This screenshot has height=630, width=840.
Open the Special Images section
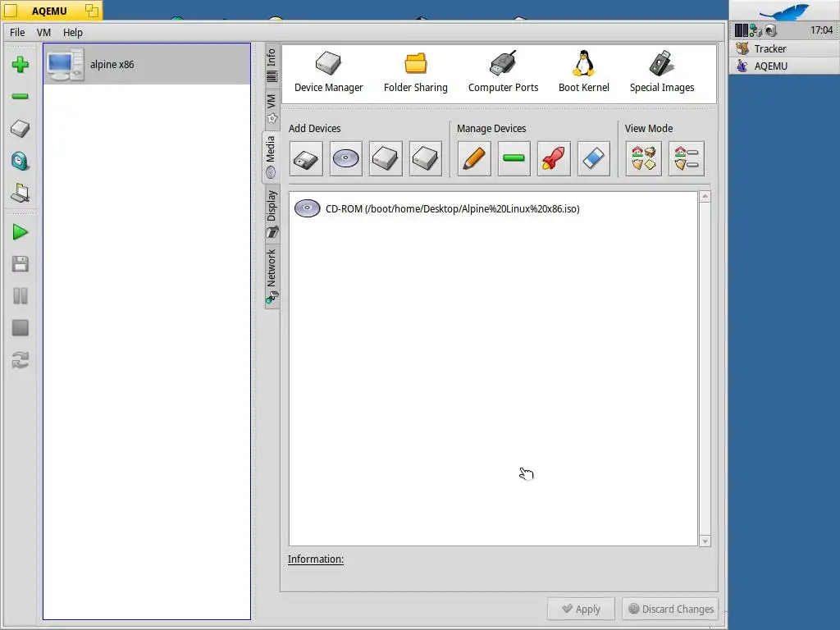click(662, 72)
